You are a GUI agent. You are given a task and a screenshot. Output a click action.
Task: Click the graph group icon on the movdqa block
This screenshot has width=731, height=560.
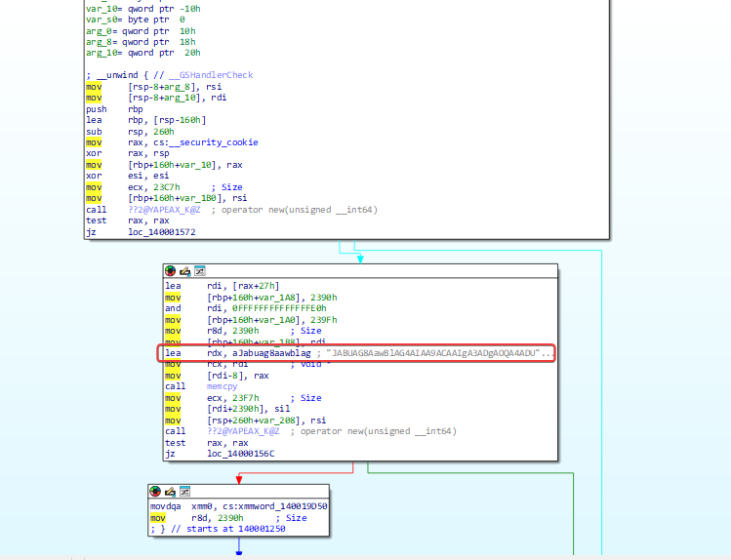(x=185, y=492)
